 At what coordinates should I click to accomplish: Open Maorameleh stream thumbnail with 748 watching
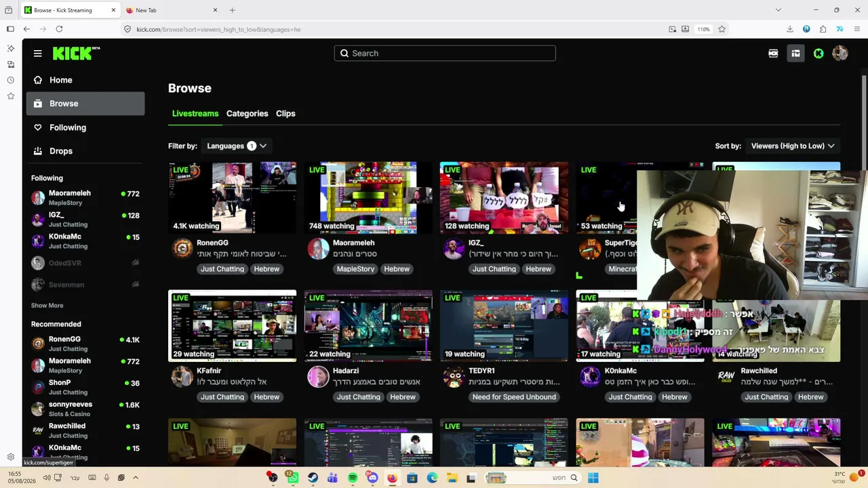coord(368,197)
